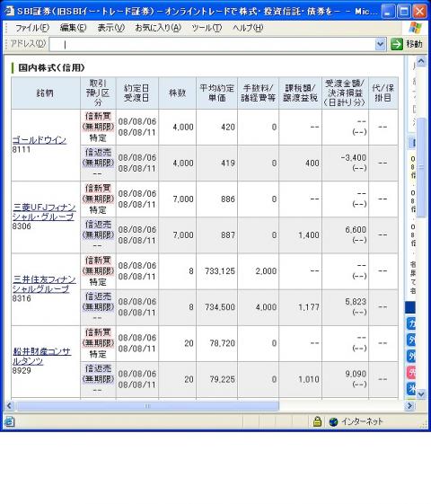Viewport: 431px width, 504px height.
Task: Click the 株数 column header
Action: coord(177,93)
